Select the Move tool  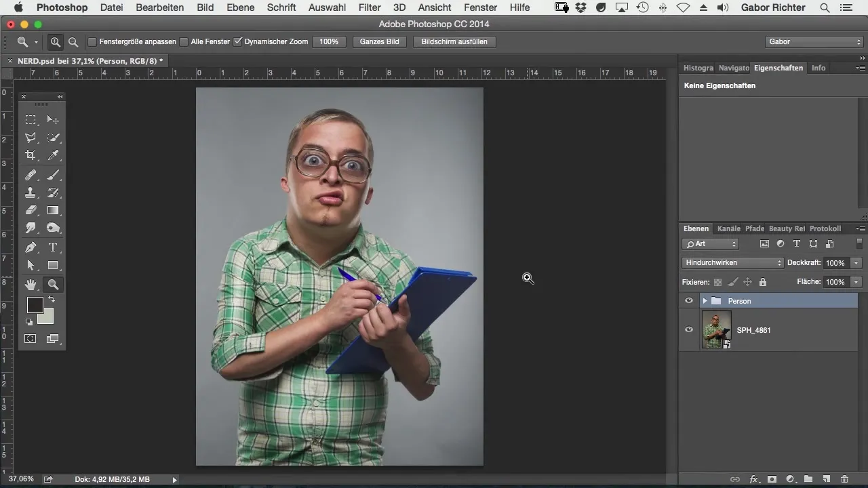(x=53, y=120)
